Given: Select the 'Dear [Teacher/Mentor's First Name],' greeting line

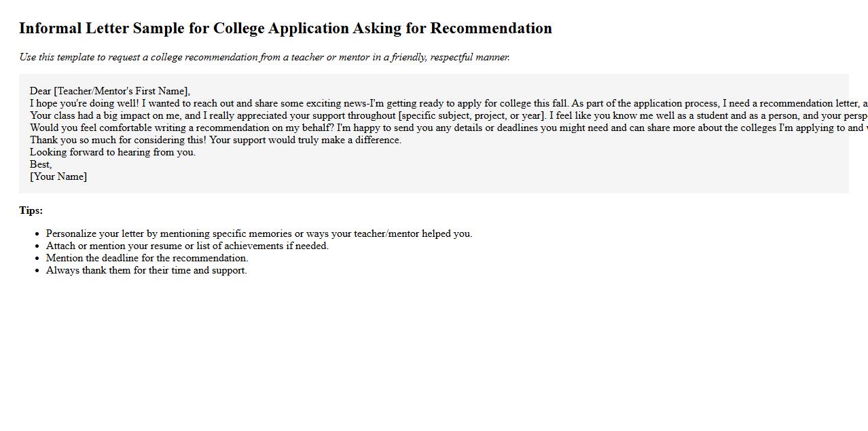Looking at the screenshot, I should coord(110,91).
